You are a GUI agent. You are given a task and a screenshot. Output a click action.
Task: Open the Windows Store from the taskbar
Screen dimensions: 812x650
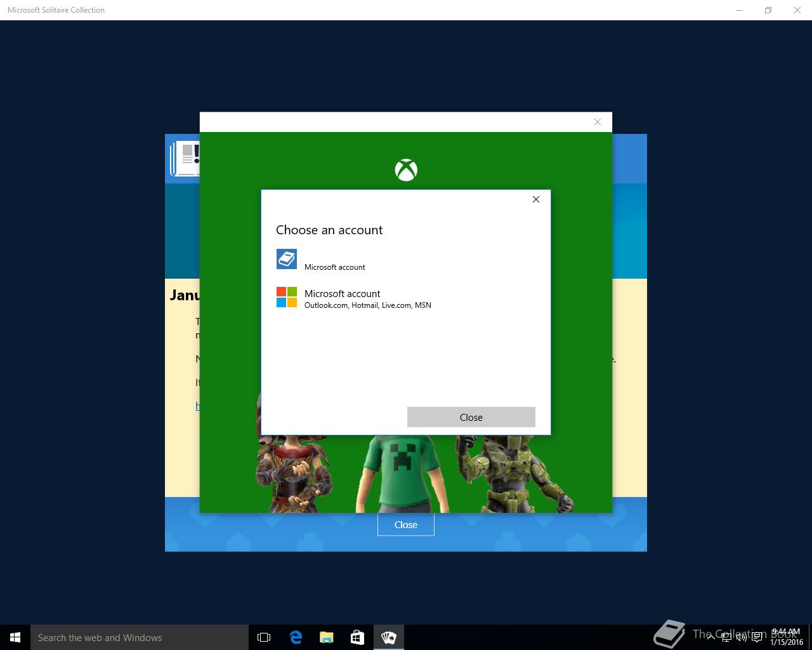pos(358,637)
